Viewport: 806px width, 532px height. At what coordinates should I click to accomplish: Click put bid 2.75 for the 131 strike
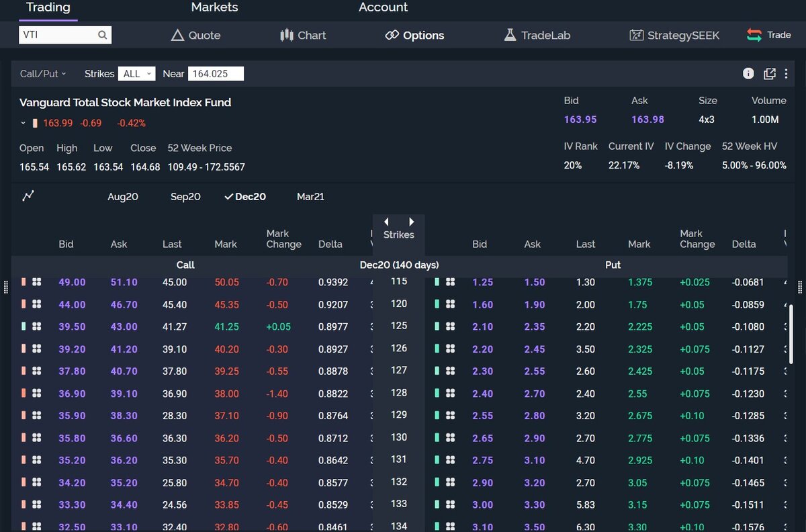[x=482, y=460]
